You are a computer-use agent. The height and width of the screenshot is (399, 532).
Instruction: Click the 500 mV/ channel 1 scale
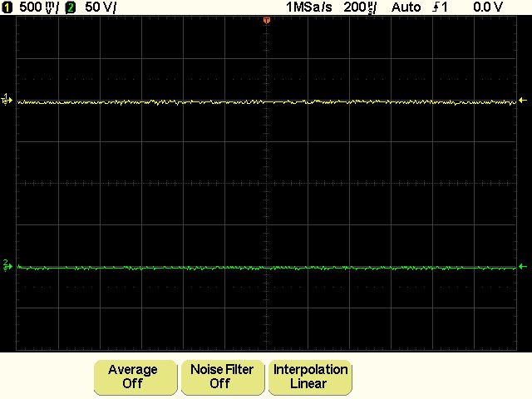click(x=39, y=7)
